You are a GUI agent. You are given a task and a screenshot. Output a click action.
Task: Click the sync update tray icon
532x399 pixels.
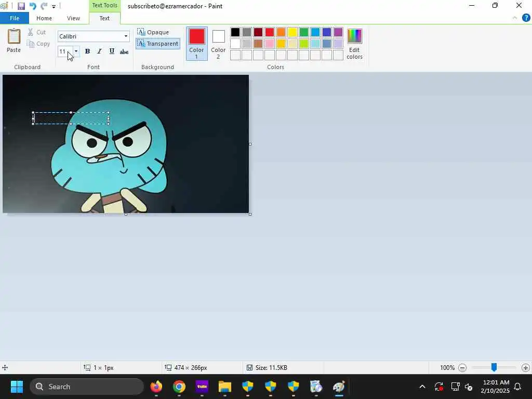pos(438,387)
